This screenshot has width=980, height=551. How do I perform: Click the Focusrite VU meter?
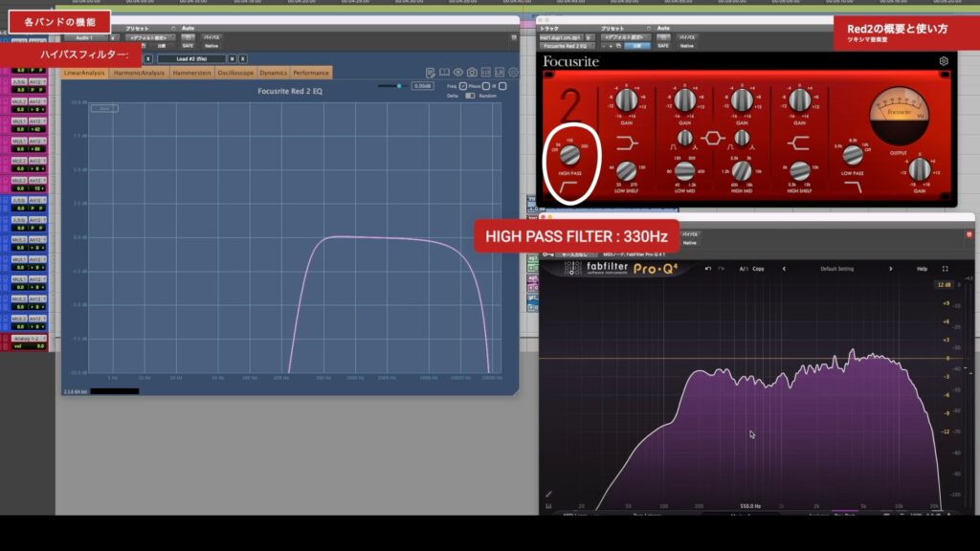[x=899, y=116]
